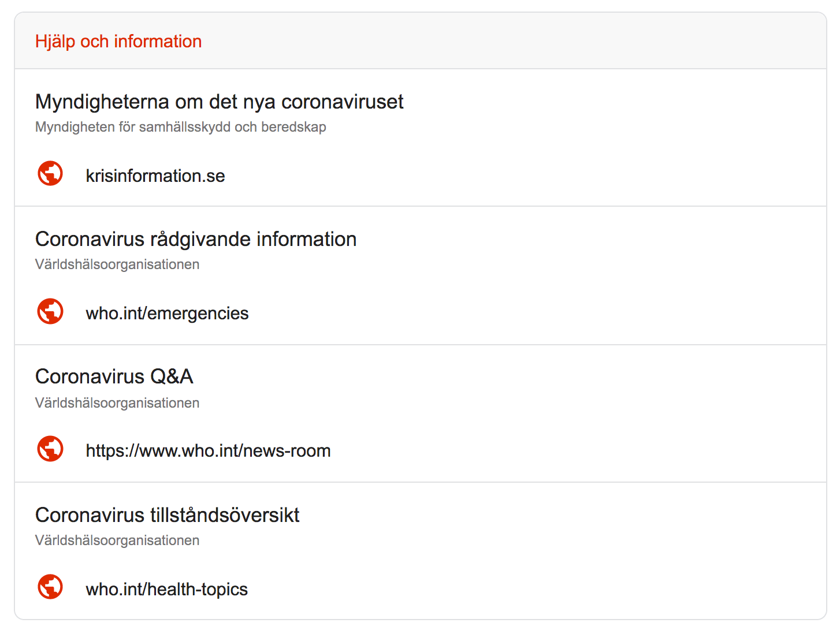
Task: Click Världshälsoorganisationen under Coronavirus tillståndsöversikt
Action: click(117, 540)
